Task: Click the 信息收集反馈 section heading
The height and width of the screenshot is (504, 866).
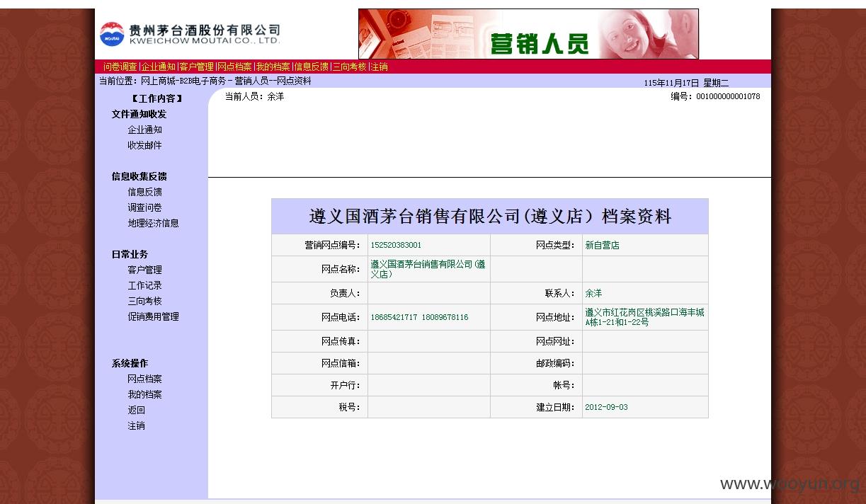Action: (139, 176)
